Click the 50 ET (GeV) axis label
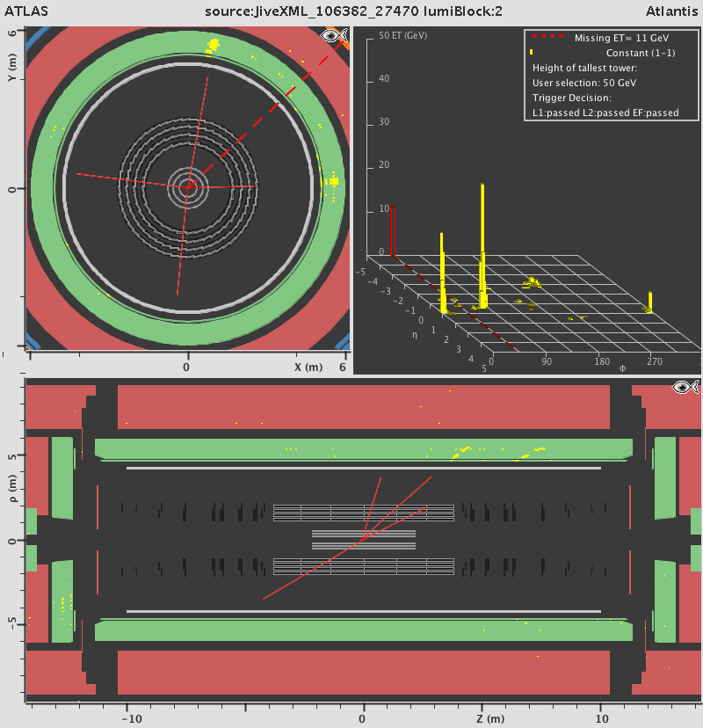Image resolution: width=703 pixels, height=728 pixels. [x=402, y=36]
